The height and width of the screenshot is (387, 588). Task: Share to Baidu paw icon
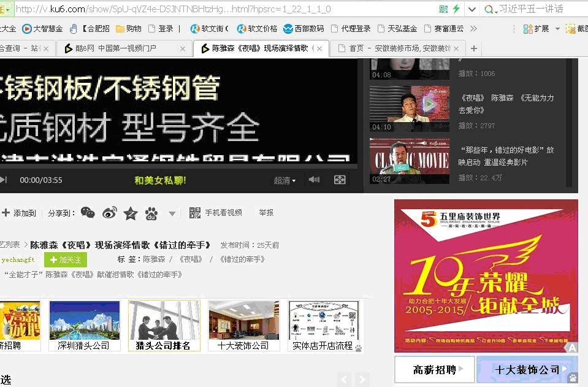click(x=151, y=213)
